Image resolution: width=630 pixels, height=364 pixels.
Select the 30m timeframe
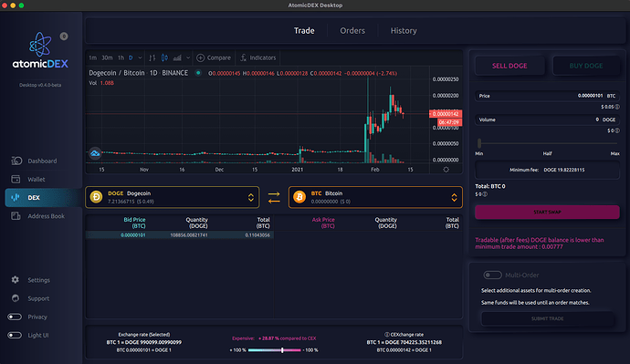(107, 57)
